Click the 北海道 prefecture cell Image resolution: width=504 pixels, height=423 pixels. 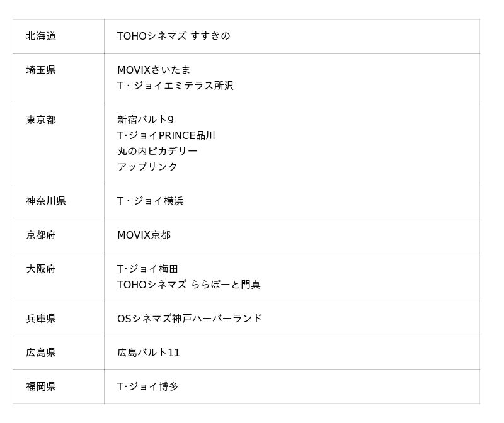tap(41, 37)
